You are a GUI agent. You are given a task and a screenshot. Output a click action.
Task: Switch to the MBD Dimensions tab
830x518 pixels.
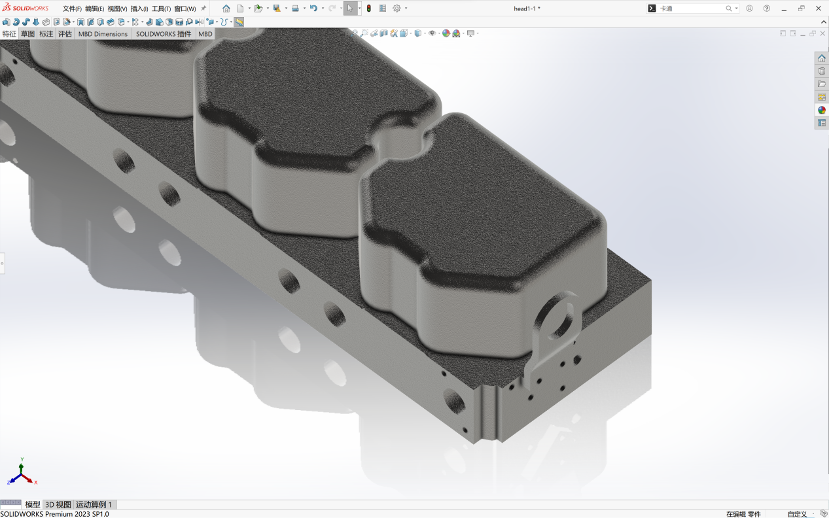tap(103, 34)
